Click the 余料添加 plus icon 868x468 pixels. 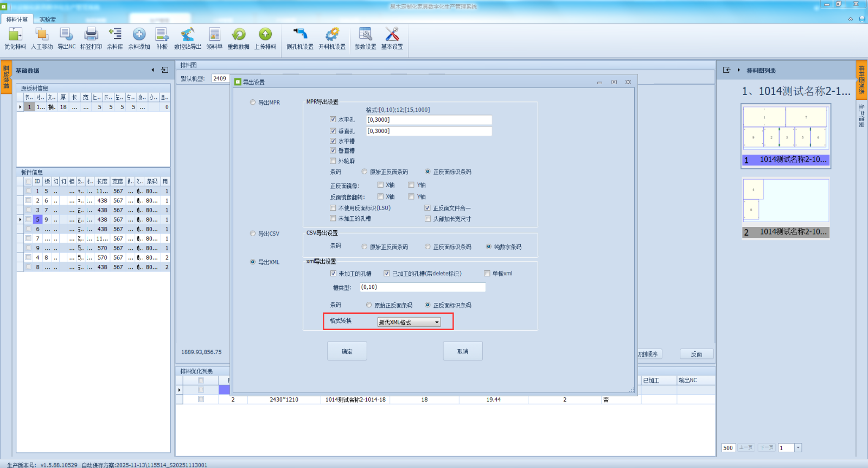[139, 35]
